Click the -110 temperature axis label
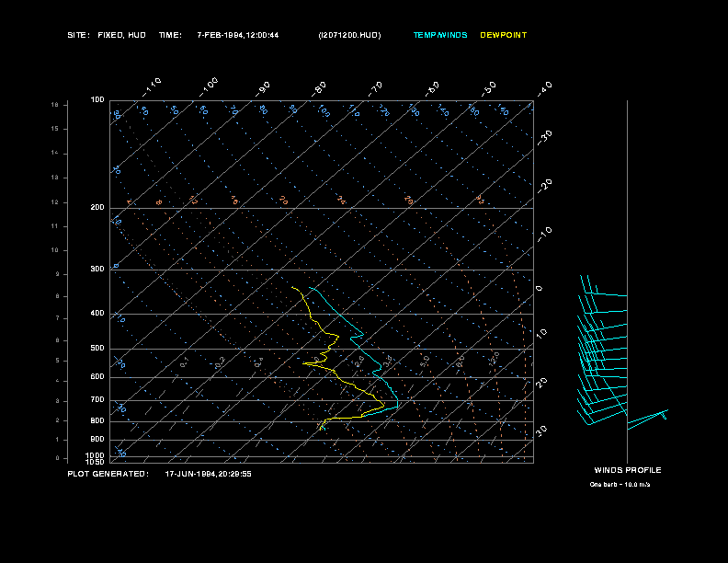Screen dimensions: 728x563 [152, 87]
